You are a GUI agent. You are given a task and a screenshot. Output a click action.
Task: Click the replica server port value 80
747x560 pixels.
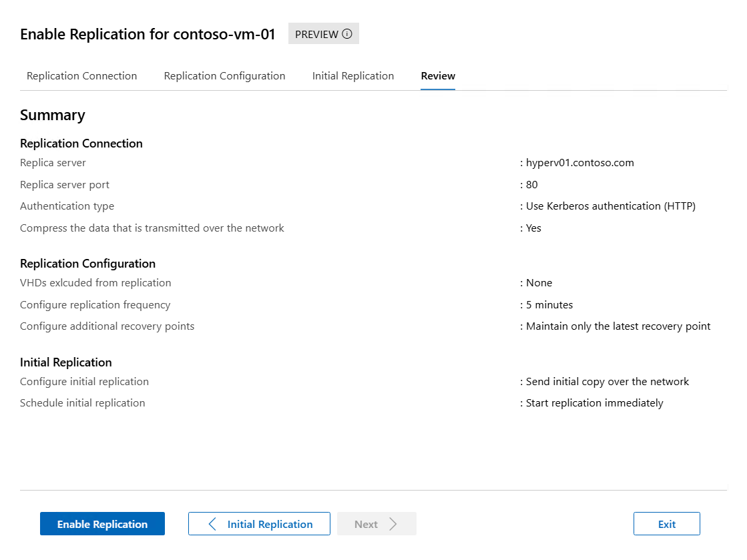point(531,185)
